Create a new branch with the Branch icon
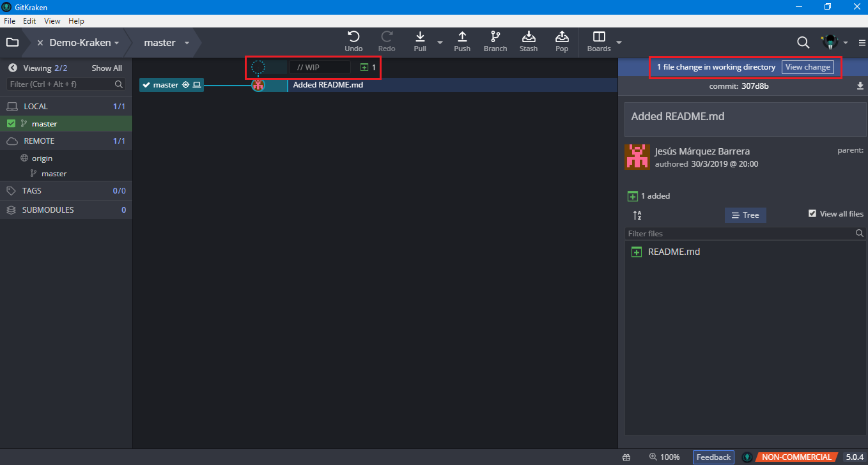868x465 pixels. 495,37
